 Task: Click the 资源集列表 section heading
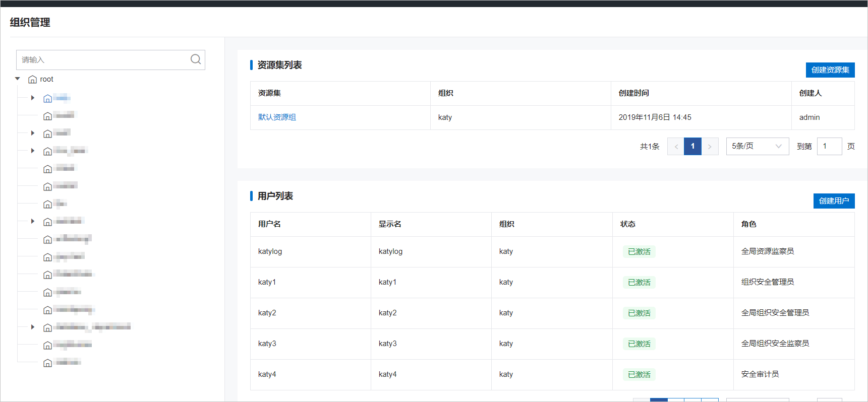279,65
